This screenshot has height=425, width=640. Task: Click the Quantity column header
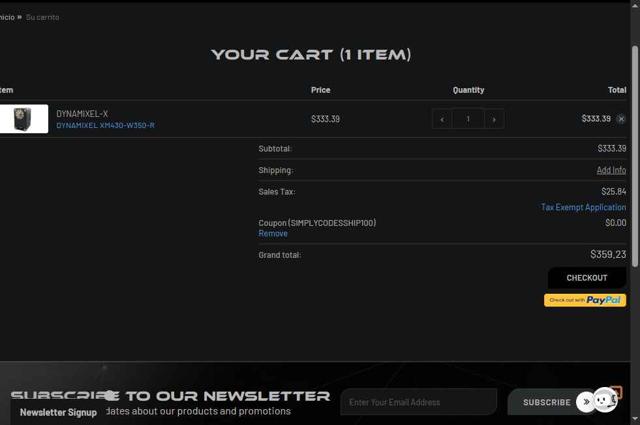pyautogui.click(x=468, y=90)
